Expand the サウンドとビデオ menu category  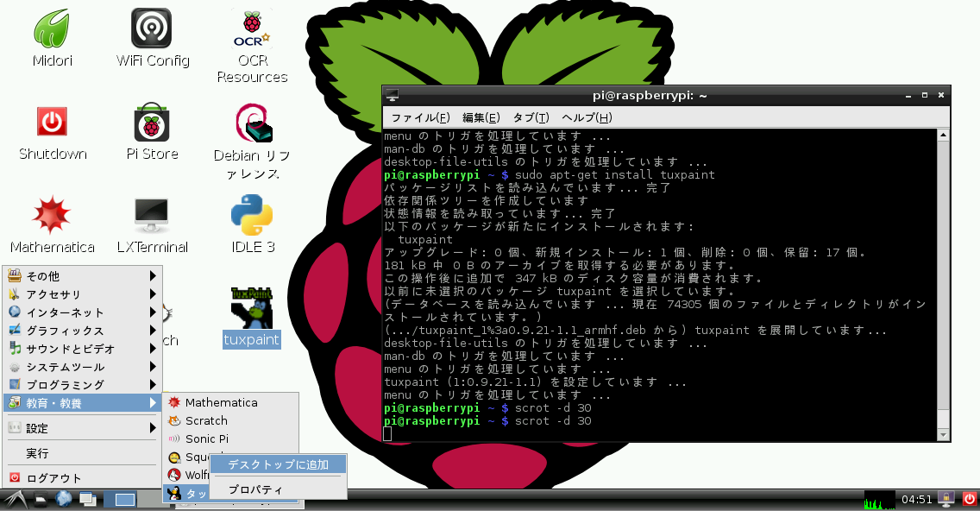(82, 349)
